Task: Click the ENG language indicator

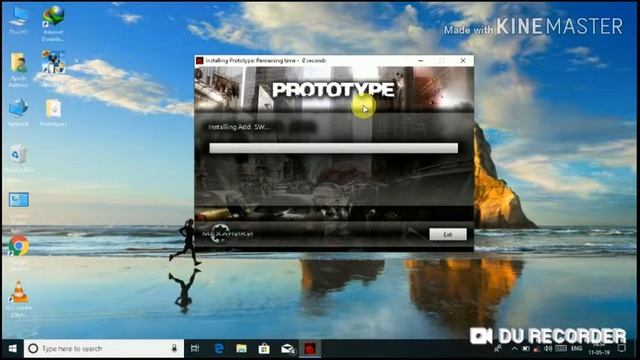Action: pyautogui.click(x=577, y=349)
